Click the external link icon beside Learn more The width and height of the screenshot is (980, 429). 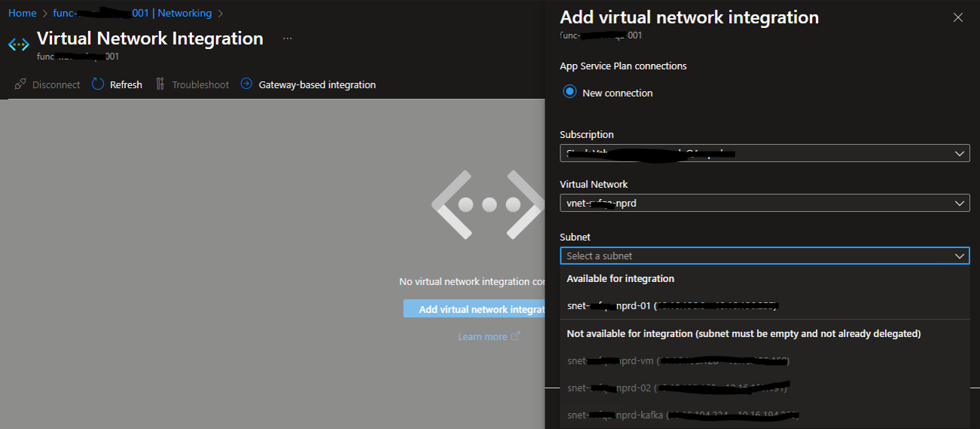click(515, 336)
